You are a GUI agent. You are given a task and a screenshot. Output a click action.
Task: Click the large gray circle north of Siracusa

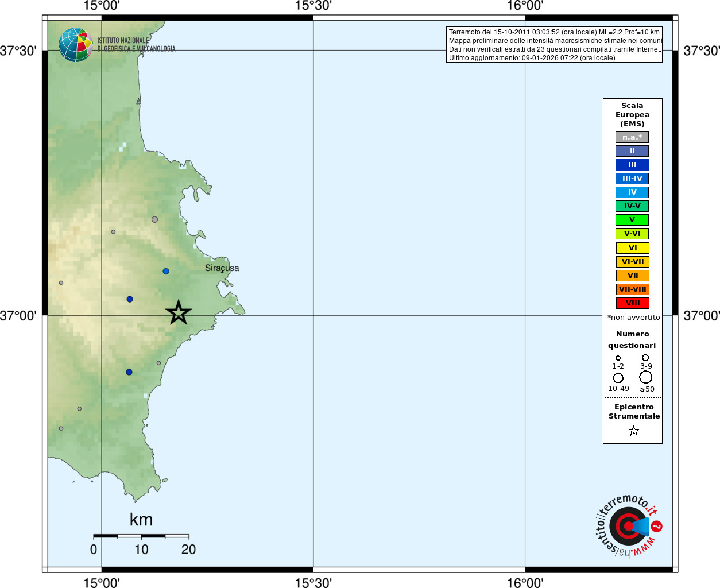coord(154,219)
